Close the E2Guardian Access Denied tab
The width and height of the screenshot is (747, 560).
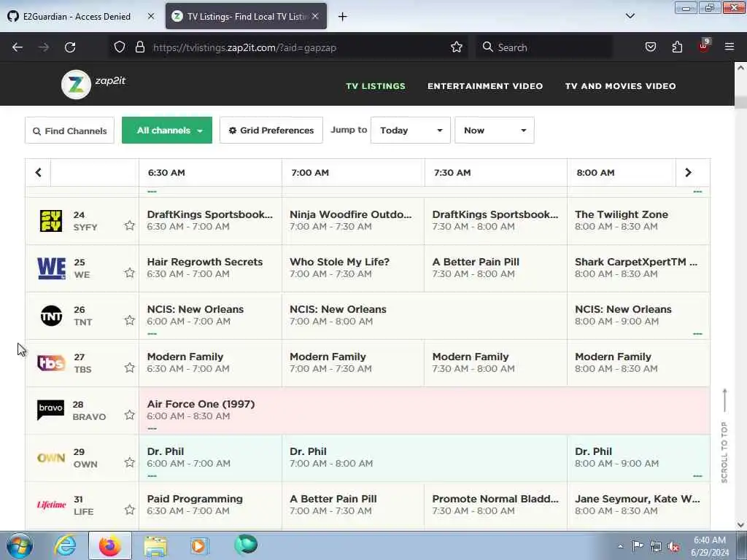[151, 16]
